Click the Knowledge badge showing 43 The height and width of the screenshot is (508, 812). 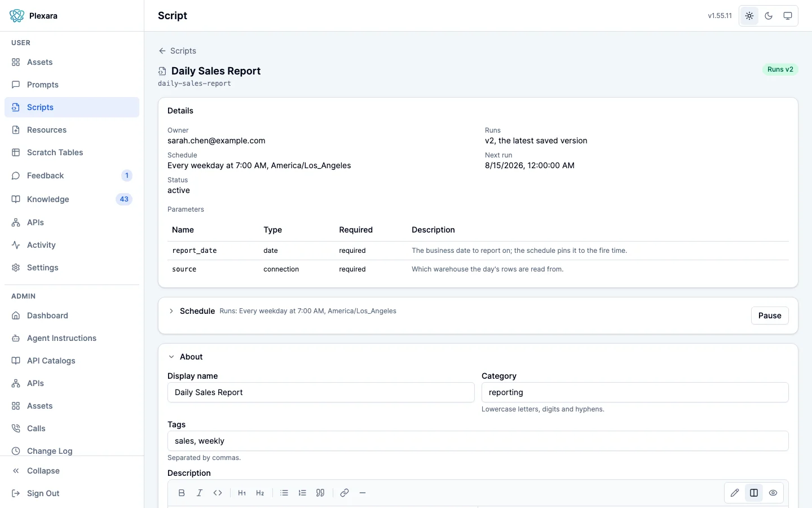click(124, 199)
